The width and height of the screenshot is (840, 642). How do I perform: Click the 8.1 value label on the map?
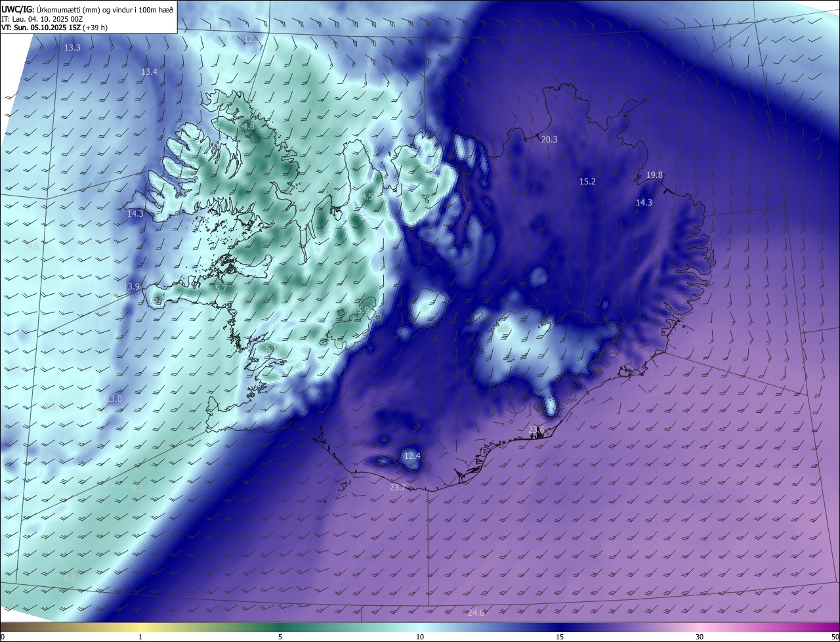coord(138,488)
